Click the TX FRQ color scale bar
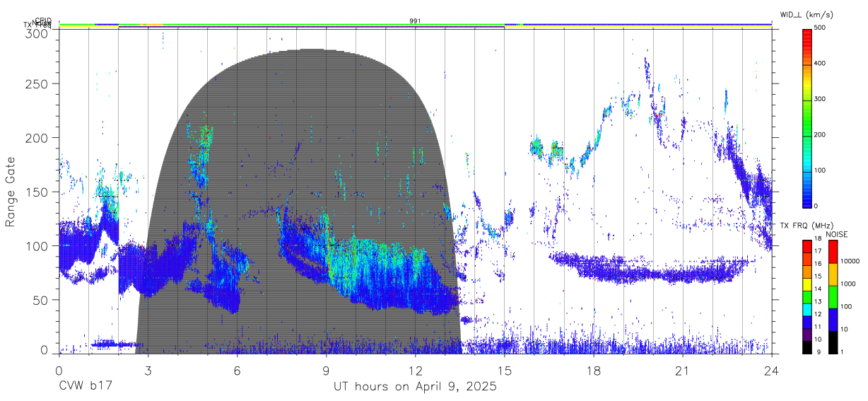Viewport: 868px width, 401px height. tap(807, 296)
